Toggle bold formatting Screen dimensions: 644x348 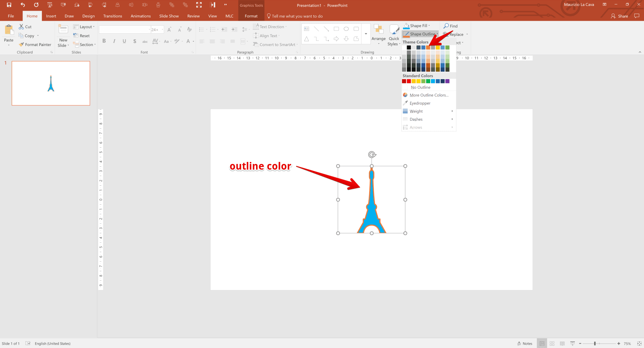104,41
